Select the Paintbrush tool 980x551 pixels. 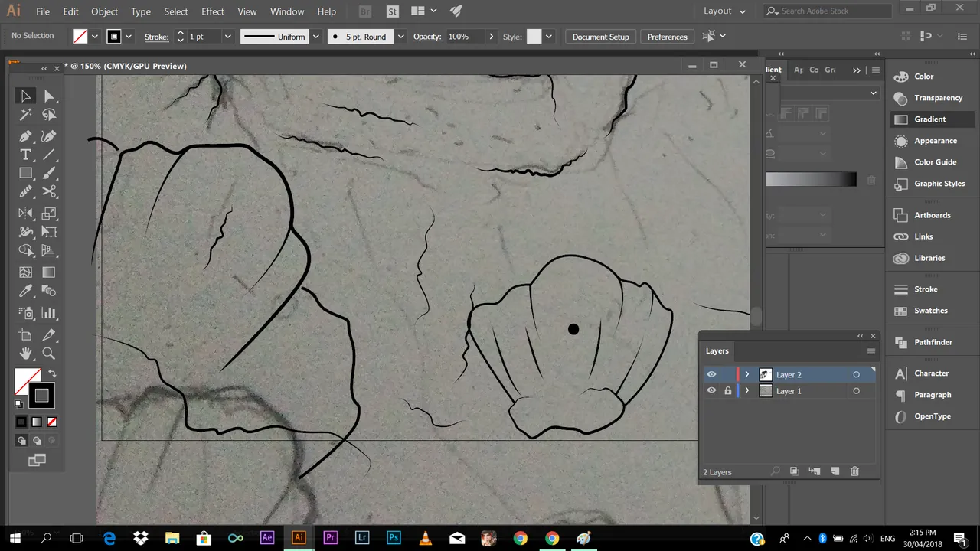[49, 174]
